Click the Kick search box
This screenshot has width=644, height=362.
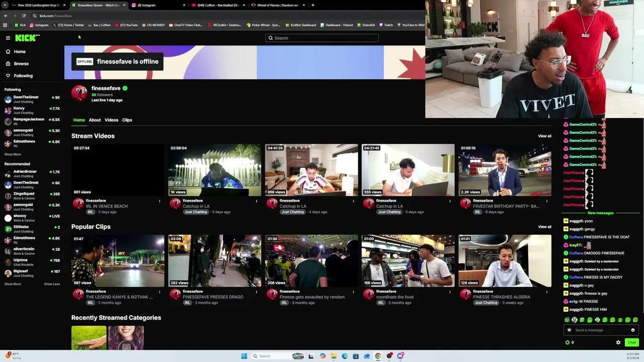pos(322,38)
